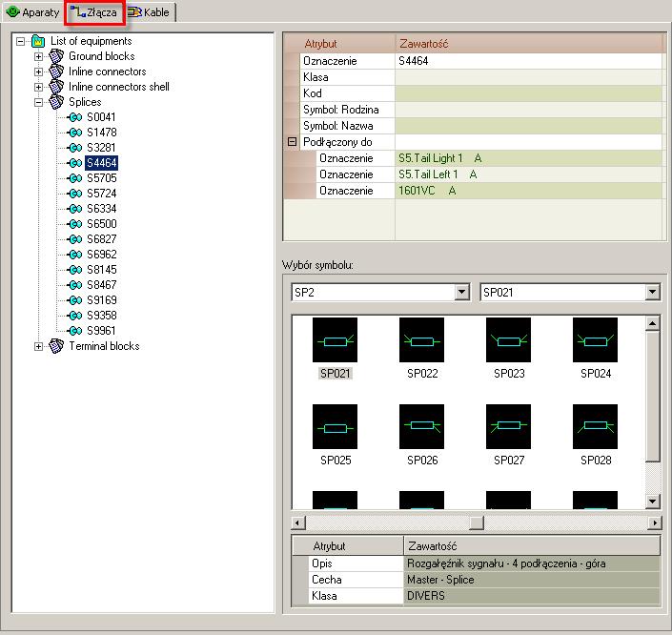Select the S5.Tail Light 1 A connection
The image size is (672, 635).
click(528, 158)
